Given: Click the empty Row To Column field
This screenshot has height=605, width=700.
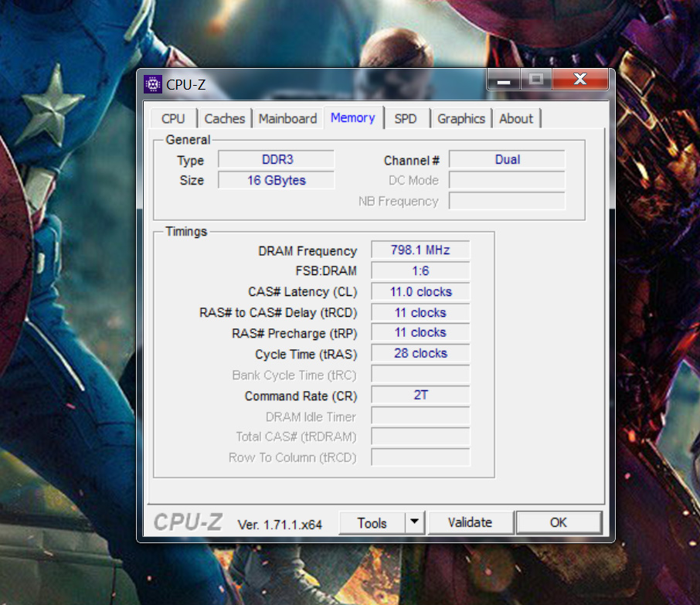Looking at the screenshot, I should pyautogui.click(x=420, y=457).
